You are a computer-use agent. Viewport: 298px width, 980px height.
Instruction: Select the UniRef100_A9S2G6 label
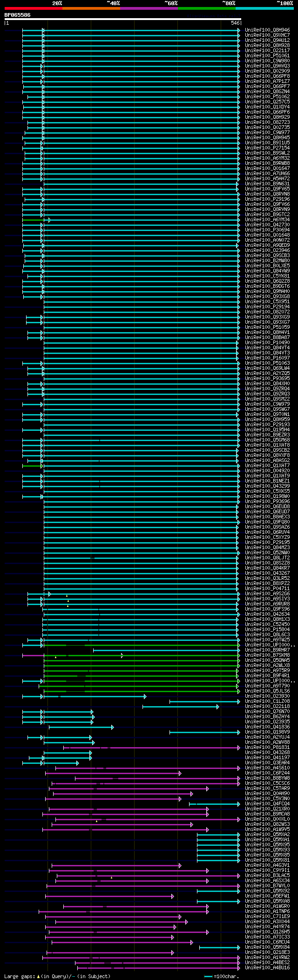point(267,594)
